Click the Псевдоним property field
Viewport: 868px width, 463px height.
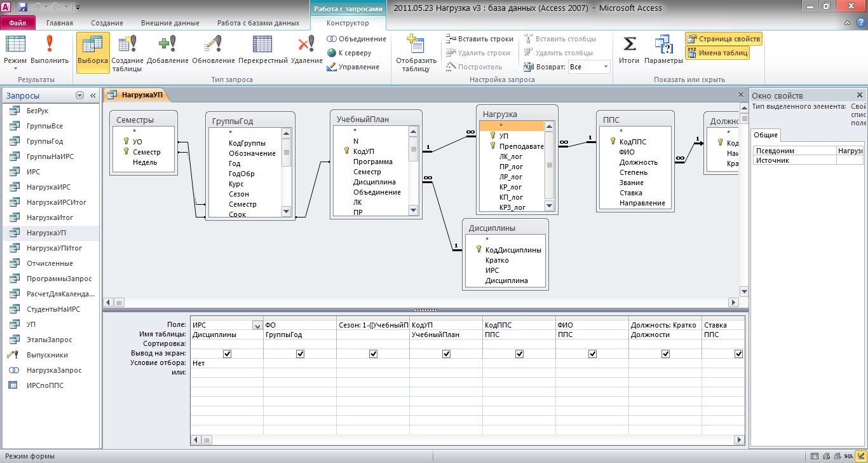pos(850,151)
